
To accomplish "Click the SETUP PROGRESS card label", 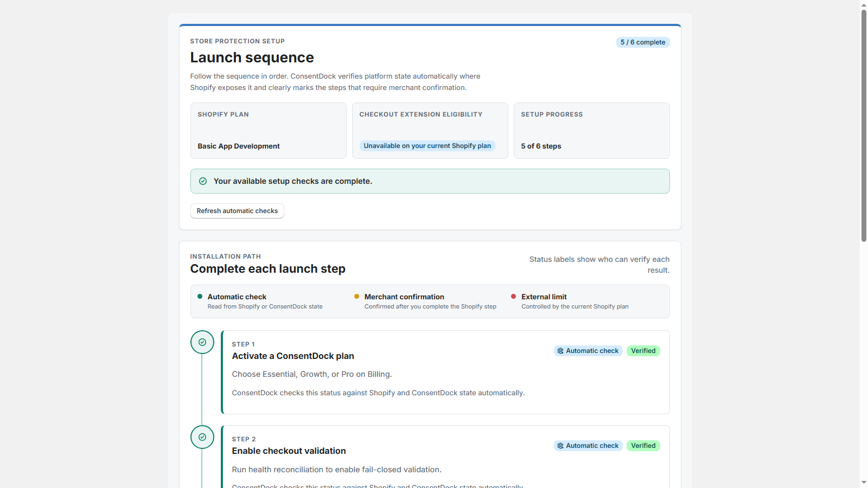I will (552, 114).
